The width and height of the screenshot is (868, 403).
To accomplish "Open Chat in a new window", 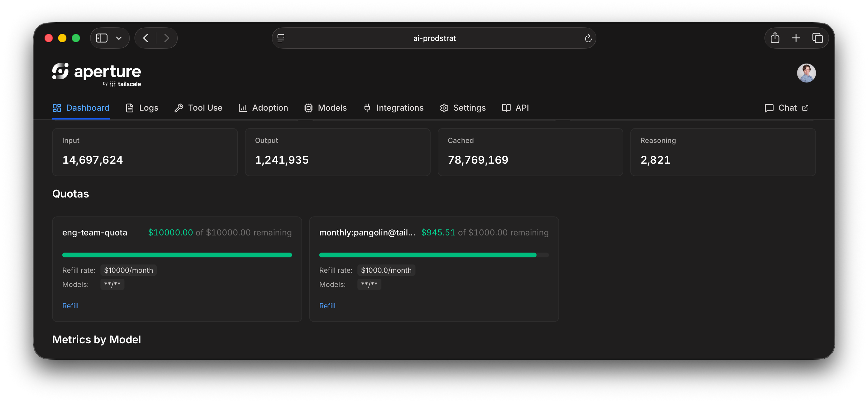I will [x=787, y=107].
